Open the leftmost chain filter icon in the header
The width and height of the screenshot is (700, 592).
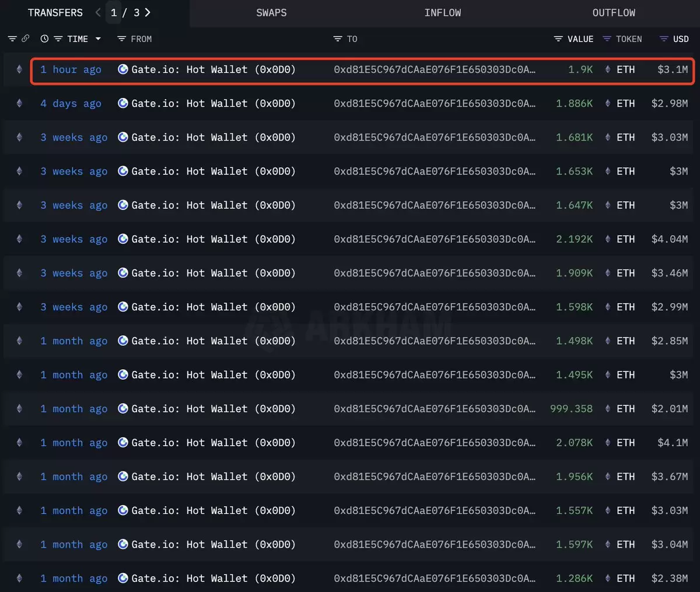12,38
